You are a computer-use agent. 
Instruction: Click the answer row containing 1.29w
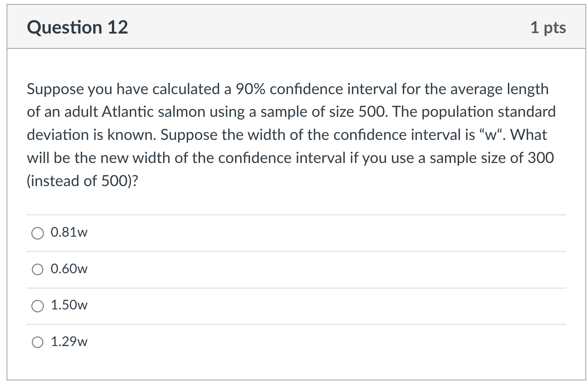click(174, 342)
